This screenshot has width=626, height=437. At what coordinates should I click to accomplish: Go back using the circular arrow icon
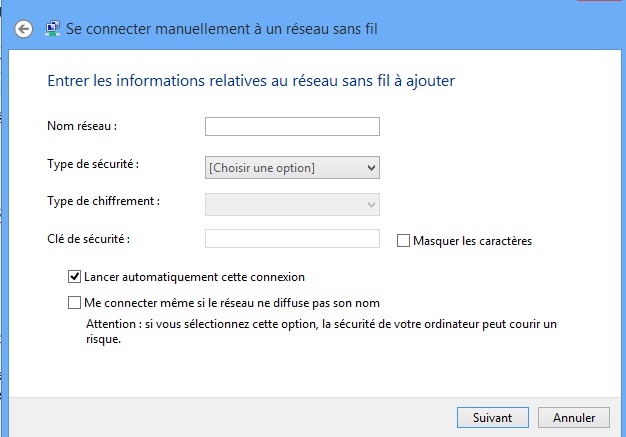click(x=24, y=29)
